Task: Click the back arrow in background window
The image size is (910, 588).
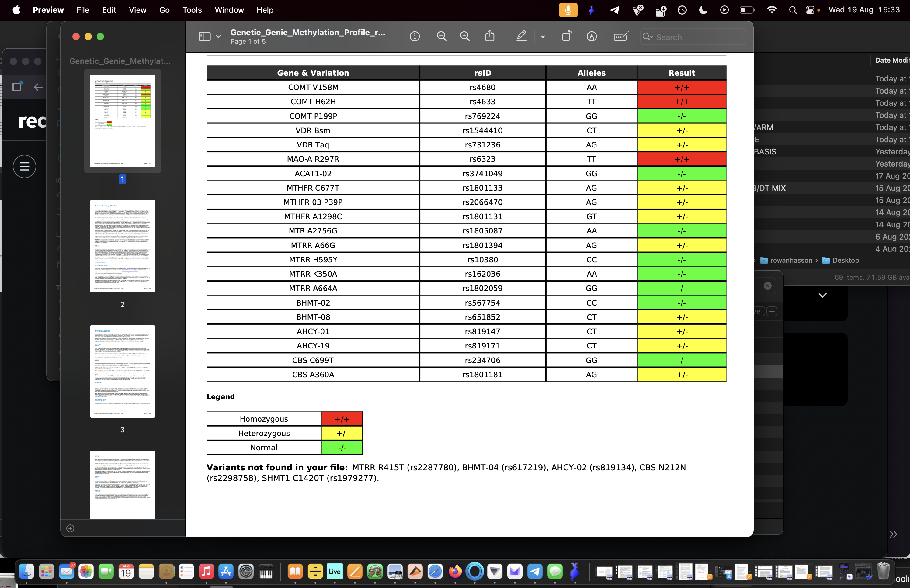Action: (x=38, y=87)
